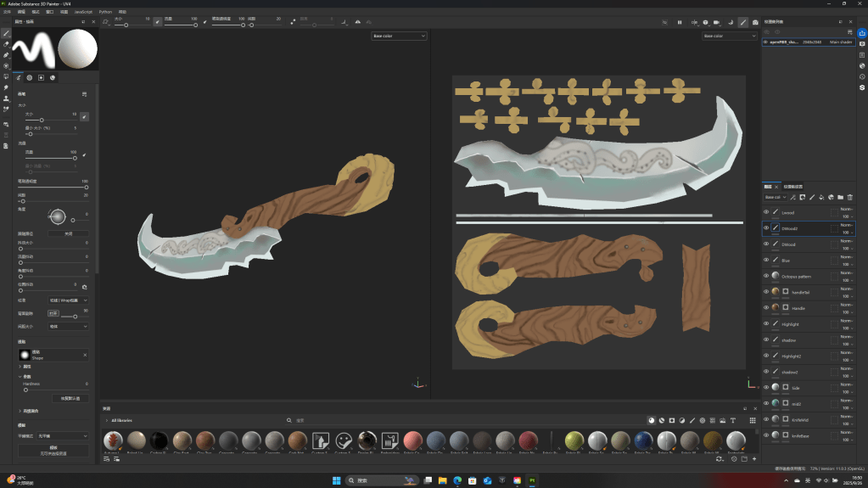The width and height of the screenshot is (868, 488).
Task: Toggle symmetry icon in the top toolbar
Action: tap(357, 22)
